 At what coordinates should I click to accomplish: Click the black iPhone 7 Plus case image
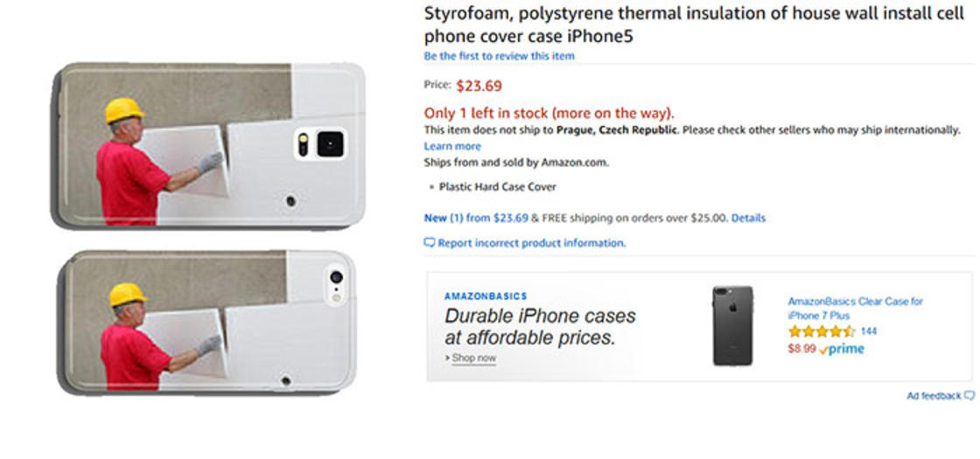pos(732,325)
